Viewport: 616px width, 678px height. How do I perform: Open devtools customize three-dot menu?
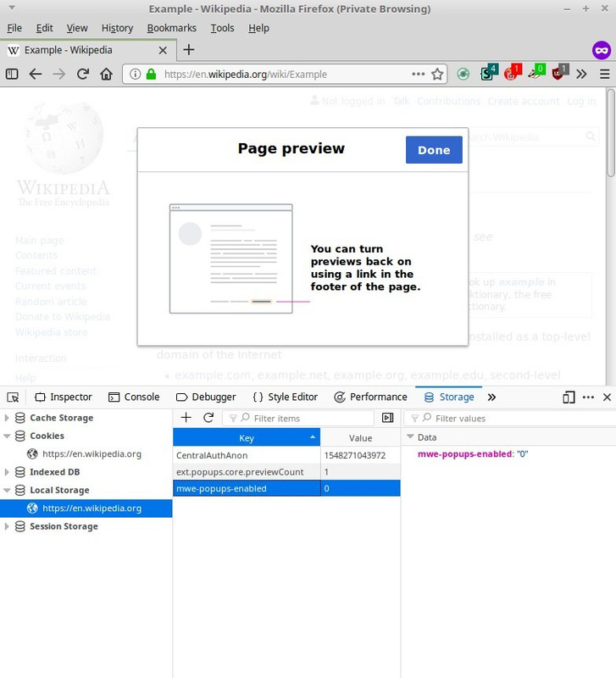(x=588, y=397)
